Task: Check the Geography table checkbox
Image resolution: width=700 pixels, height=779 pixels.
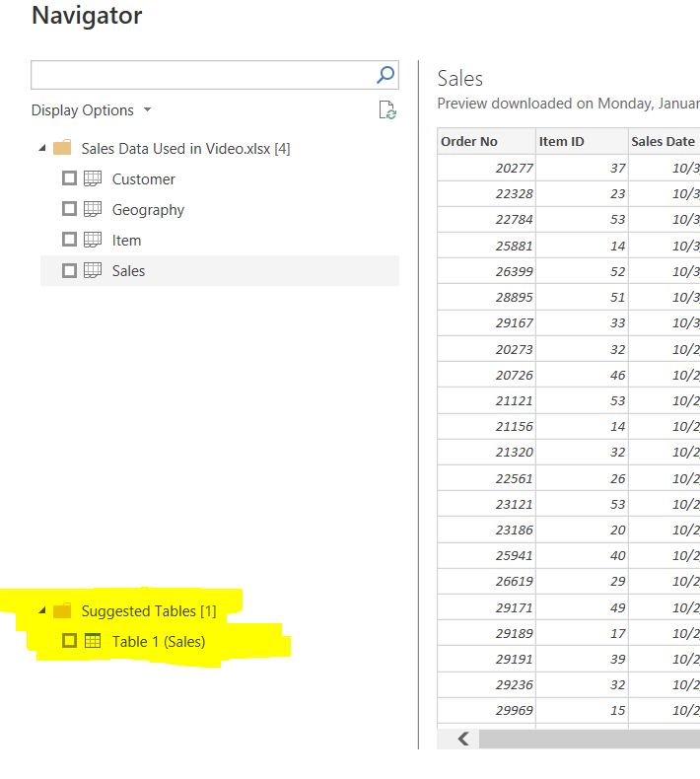Action: [x=70, y=209]
